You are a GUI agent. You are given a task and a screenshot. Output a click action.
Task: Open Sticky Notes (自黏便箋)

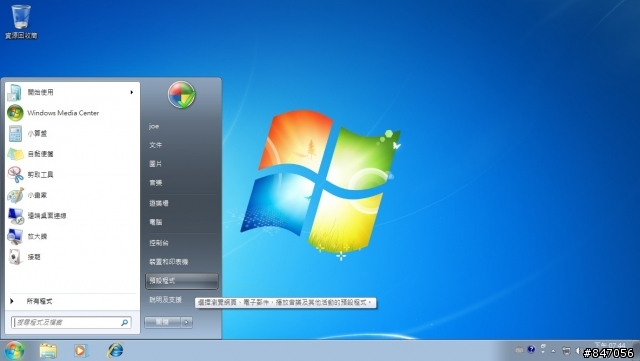click(x=71, y=154)
